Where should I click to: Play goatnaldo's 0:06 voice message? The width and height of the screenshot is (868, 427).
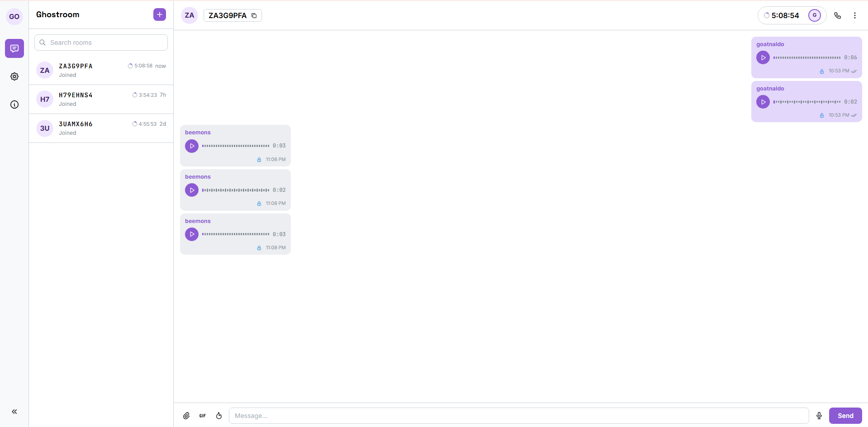(763, 57)
